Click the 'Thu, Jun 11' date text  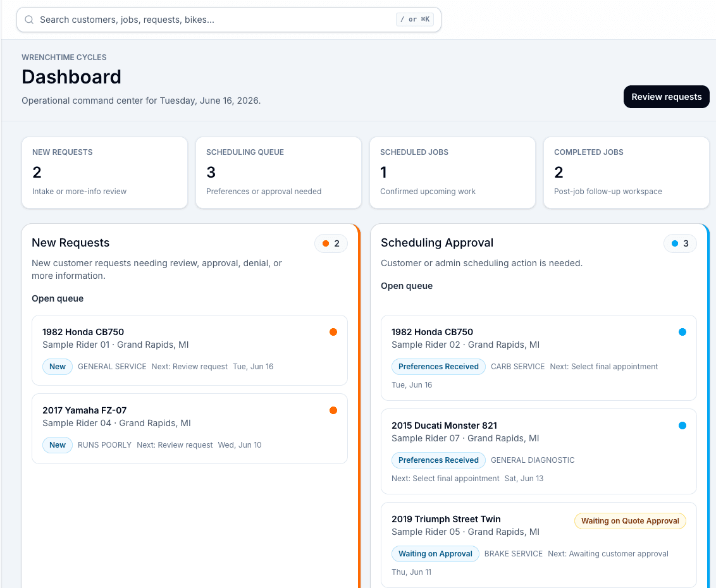pyautogui.click(x=411, y=572)
